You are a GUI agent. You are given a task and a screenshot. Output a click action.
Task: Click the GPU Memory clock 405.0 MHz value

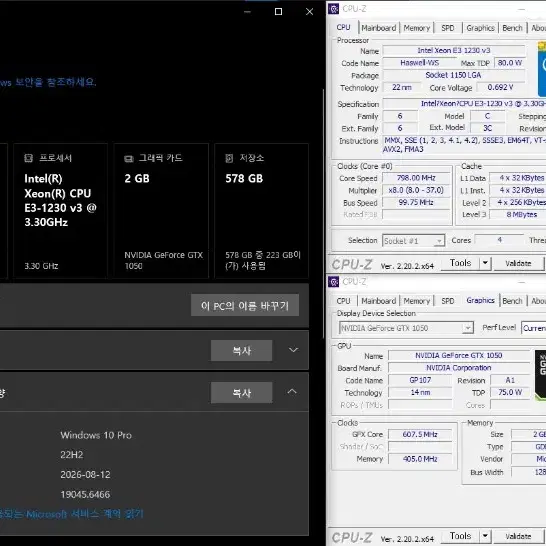(420, 459)
